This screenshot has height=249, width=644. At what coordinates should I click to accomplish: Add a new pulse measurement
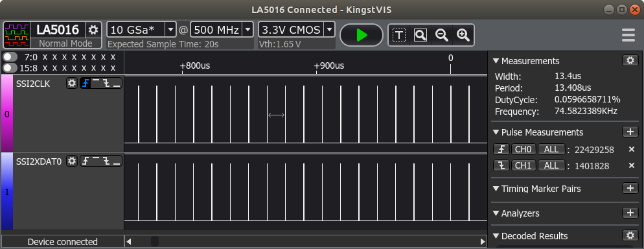click(x=630, y=132)
